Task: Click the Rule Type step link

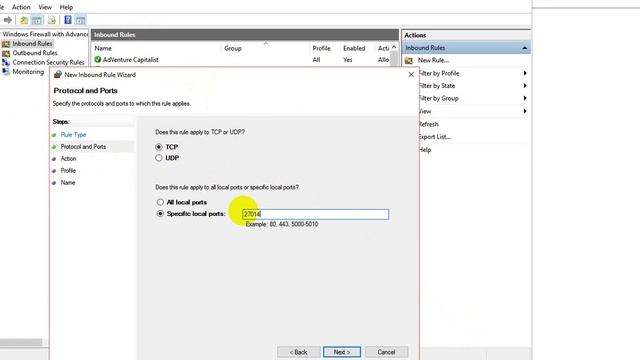Action: [73, 135]
